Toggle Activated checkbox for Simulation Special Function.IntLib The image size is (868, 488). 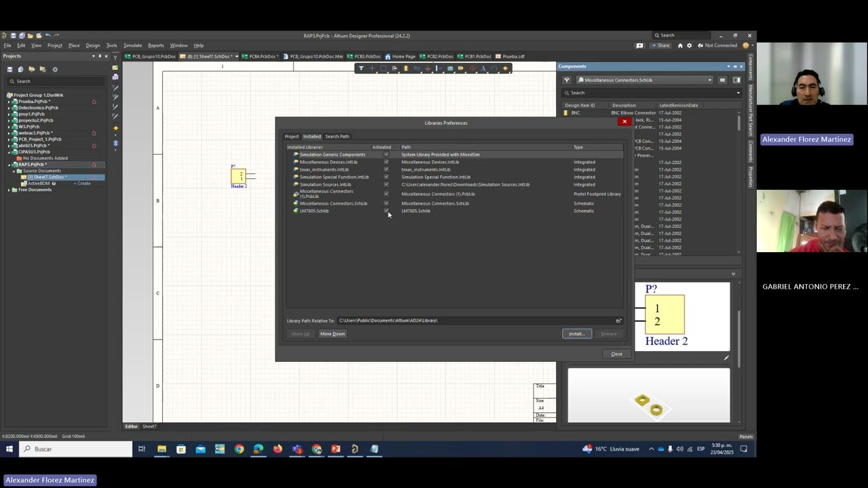[387, 177]
